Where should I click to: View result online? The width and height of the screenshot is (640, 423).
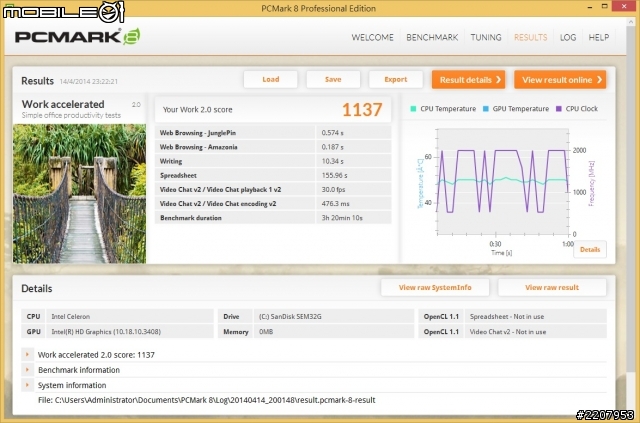point(560,80)
